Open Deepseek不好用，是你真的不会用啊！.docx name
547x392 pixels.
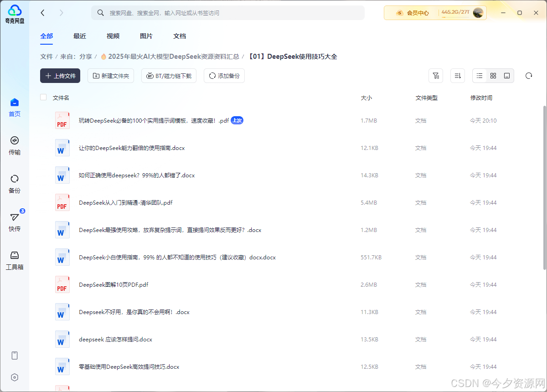134,312
